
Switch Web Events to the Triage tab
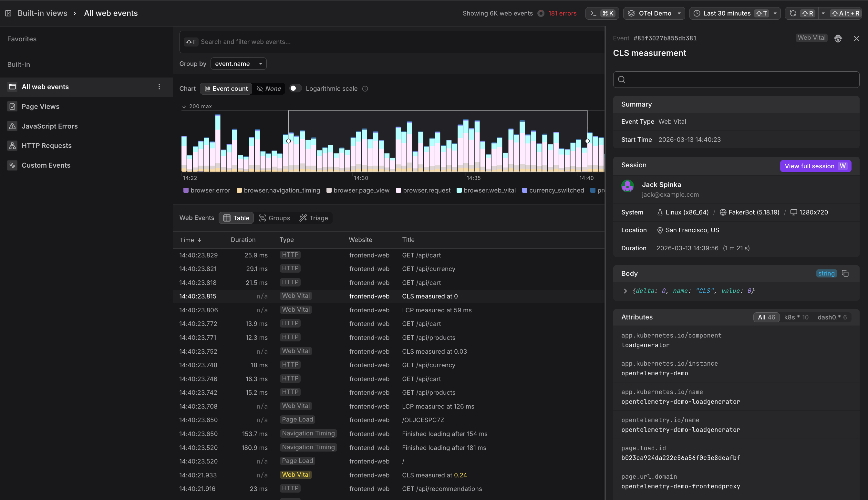313,218
